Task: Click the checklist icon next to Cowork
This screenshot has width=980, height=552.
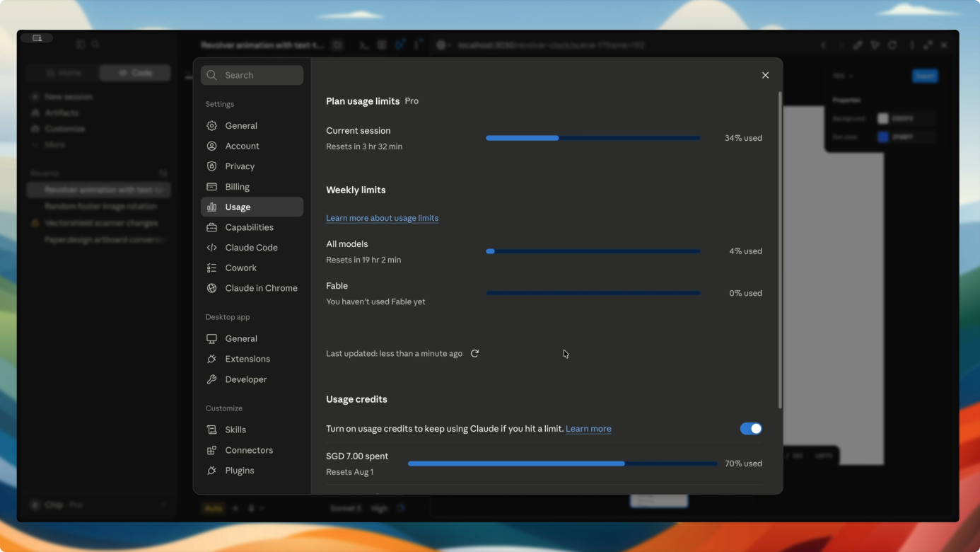Action: (x=211, y=268)
